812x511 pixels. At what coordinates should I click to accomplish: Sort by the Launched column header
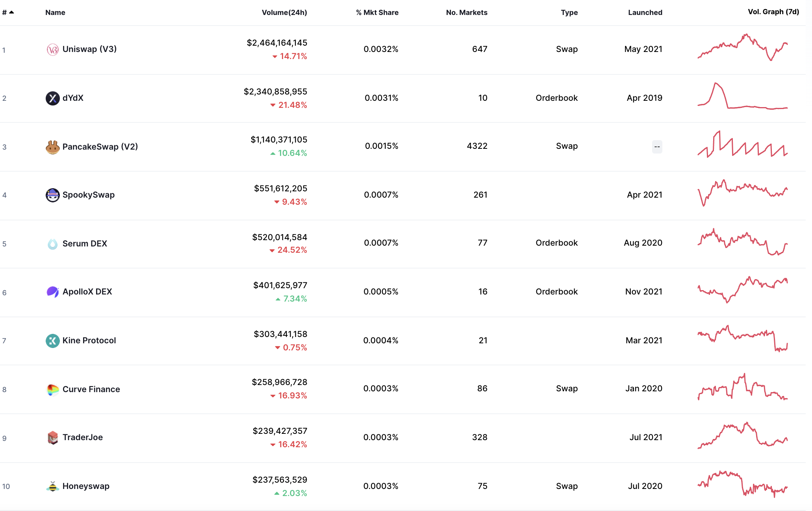point(645,12)
